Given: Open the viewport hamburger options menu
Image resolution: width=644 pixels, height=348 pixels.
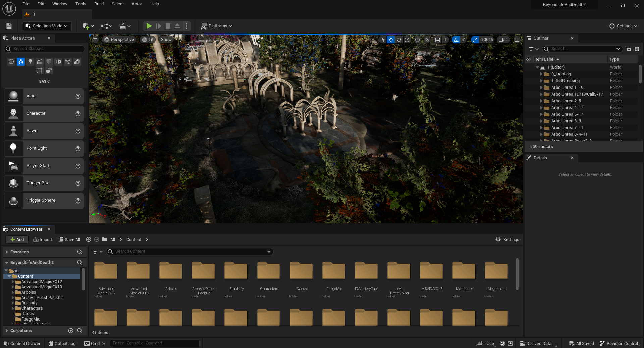Looking at the screenshot, I should click(x=95, y=40).
